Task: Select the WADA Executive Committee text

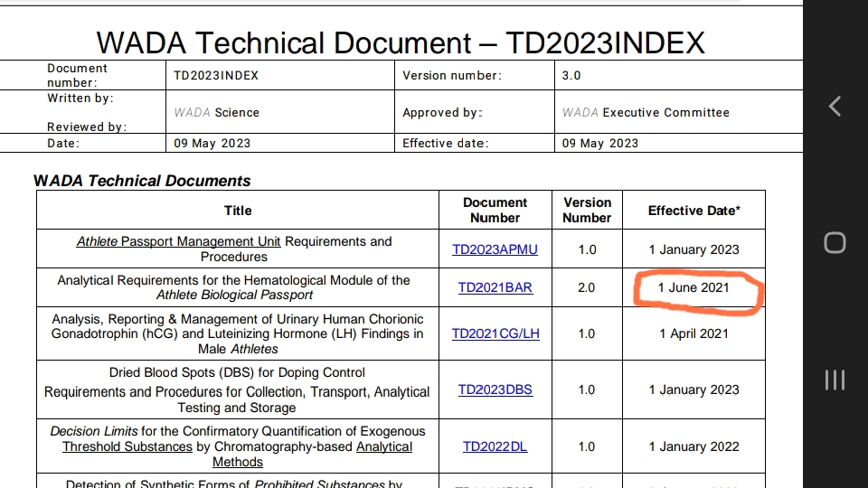Action: (x=646, y=113)
